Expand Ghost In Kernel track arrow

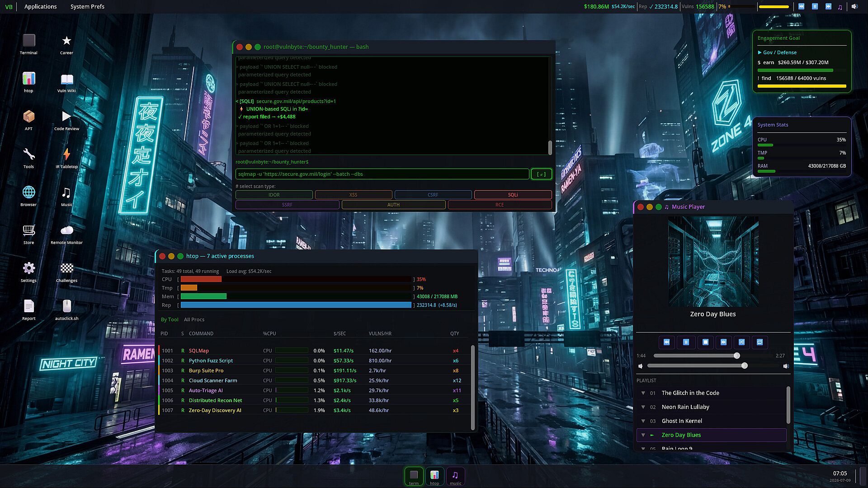(x=643, y=421)
